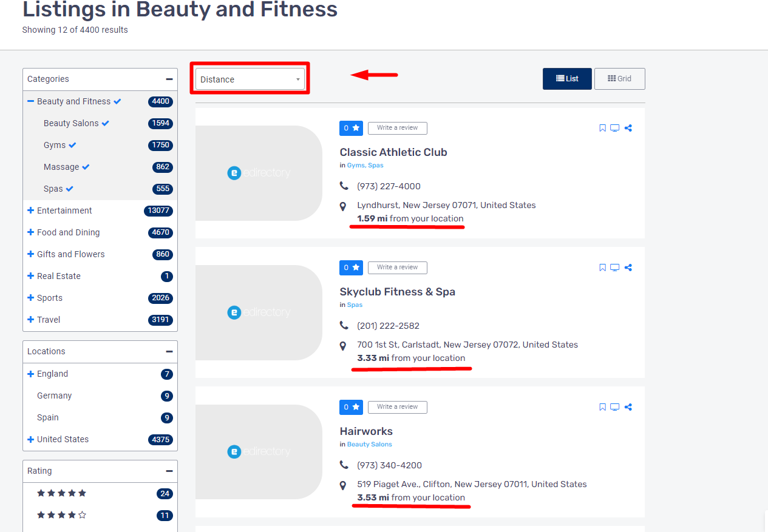Click star rating badge for Classic Athletic Club

pyautogui.click(x=351, y=128)
